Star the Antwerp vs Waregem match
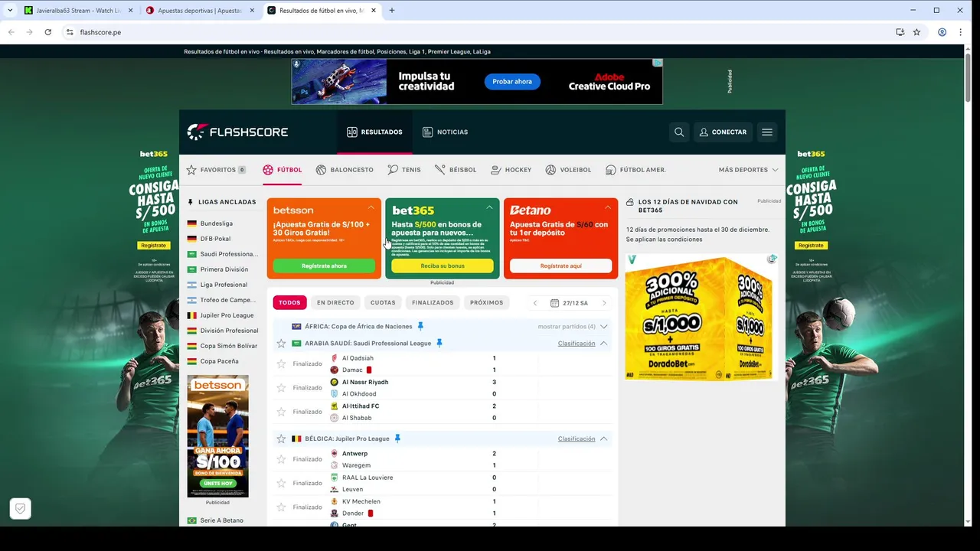This screenshot has width=980, height=551. click(x=281, y=459)
